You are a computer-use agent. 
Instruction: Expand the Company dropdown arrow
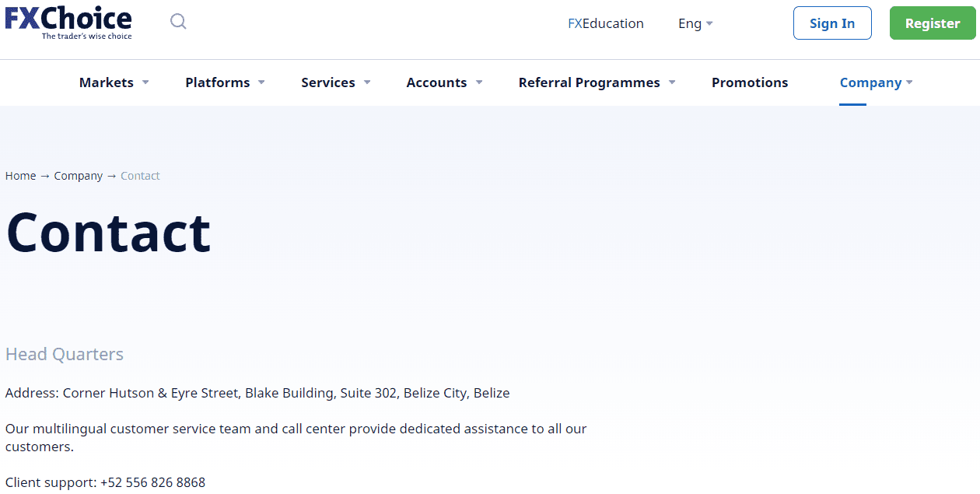[x=909, y=82]
